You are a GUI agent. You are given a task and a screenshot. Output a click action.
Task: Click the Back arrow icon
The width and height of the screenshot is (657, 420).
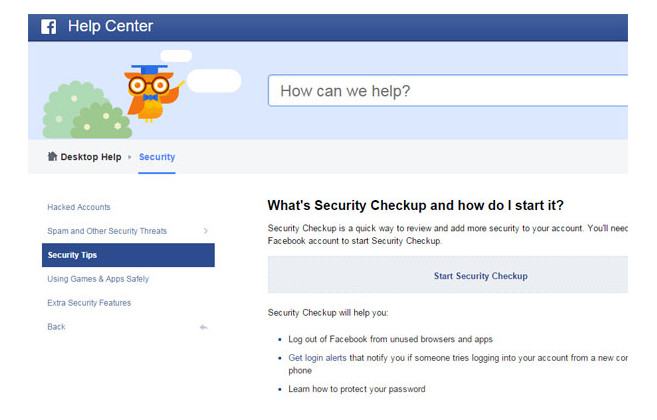(x=204, y=327)
